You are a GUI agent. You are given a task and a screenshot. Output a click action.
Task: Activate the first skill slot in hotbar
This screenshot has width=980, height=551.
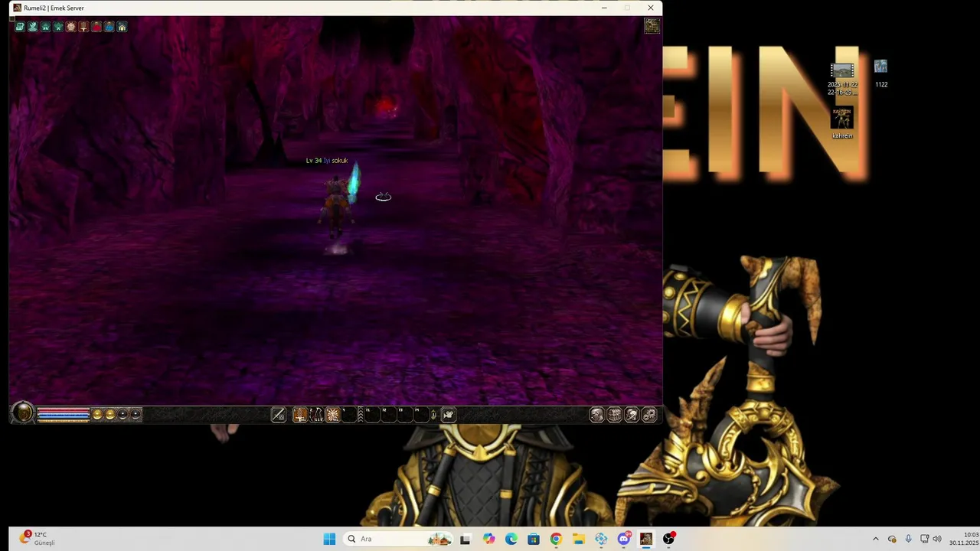pyautogui.click(x=300, y=415)
